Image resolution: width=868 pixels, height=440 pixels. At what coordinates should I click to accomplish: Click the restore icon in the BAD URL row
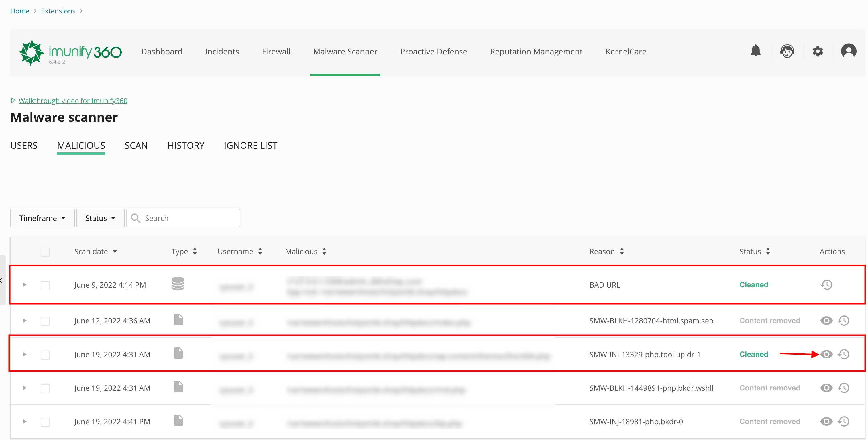(x=826, y=285)
